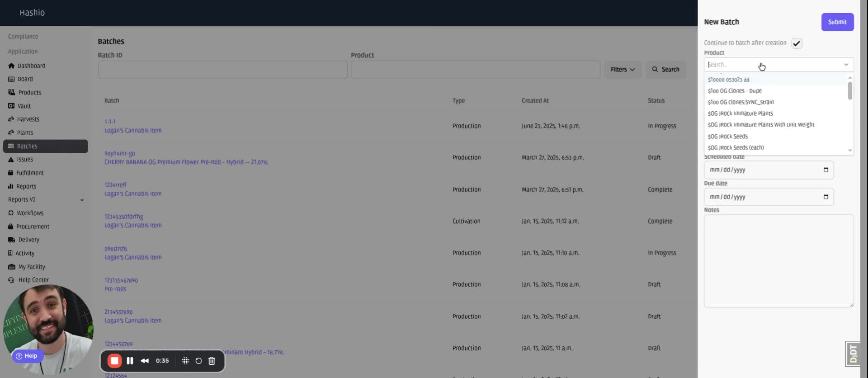Click the Created At column header
The image size is (868, 378).
pyautogui.click(x=535, y=101)
